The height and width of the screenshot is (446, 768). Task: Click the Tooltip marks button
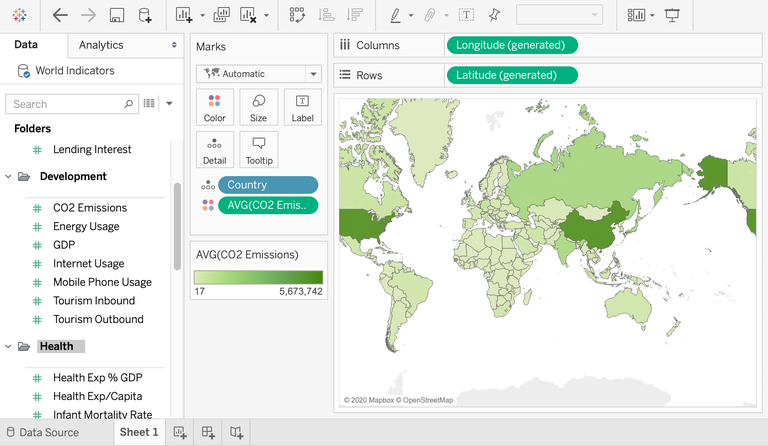click(259, 150)
